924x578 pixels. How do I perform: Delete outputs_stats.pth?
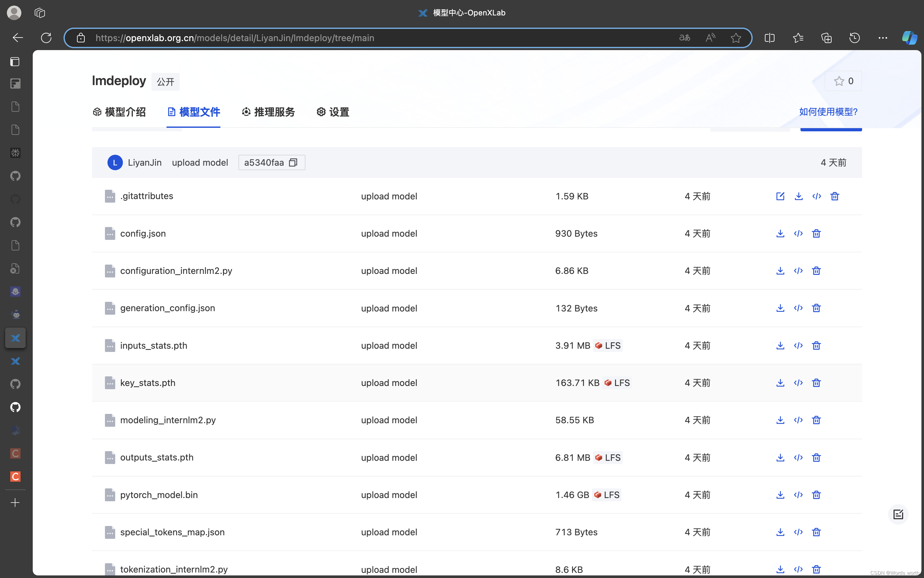816,458
